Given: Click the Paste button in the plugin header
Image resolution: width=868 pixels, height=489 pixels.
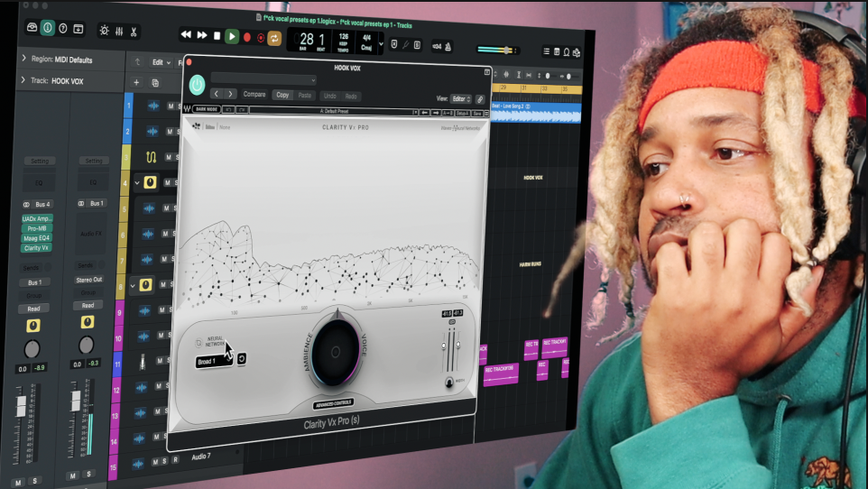Looking at the screenshot, I should pyautogui.click(x=304, y=96).
